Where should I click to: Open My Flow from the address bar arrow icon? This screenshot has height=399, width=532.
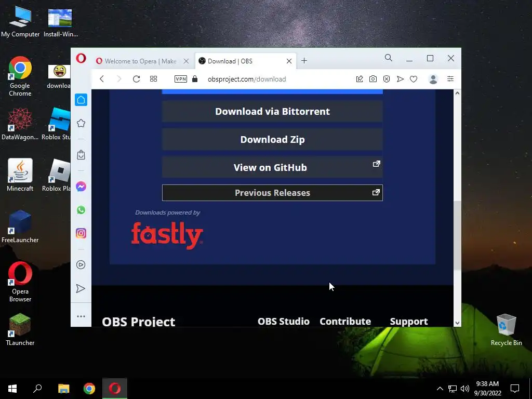pos(401,79)
